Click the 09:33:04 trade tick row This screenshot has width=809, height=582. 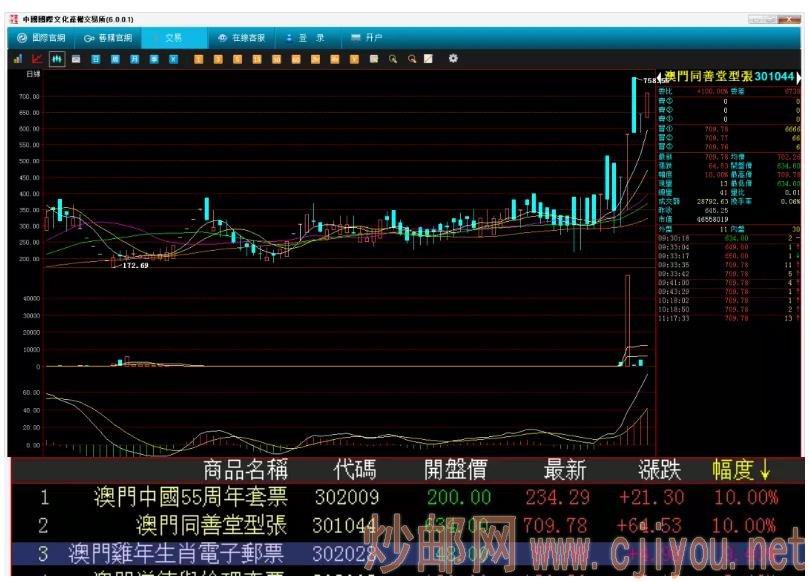[729, 247]
